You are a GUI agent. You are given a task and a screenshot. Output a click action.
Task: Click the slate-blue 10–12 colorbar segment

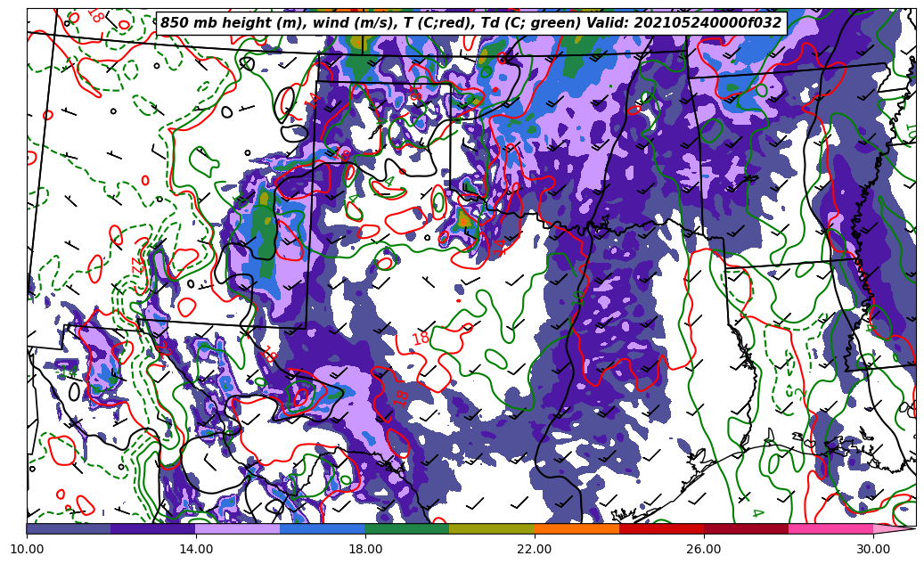[69, 528]
